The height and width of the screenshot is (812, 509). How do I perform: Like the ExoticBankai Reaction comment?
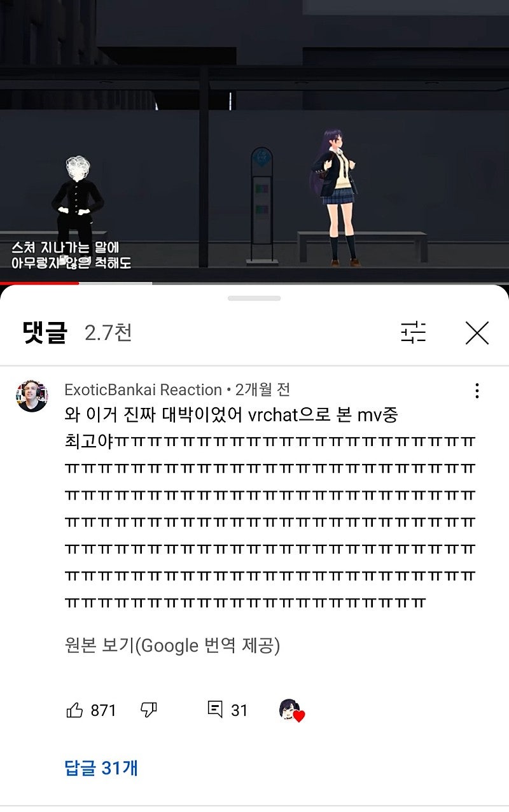[74, 710]
